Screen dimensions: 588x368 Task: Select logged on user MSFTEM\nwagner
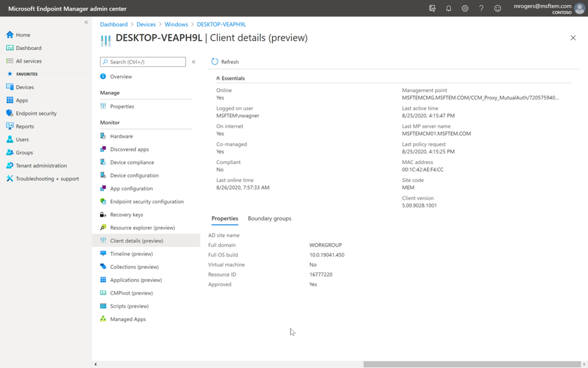click(238, 115)
